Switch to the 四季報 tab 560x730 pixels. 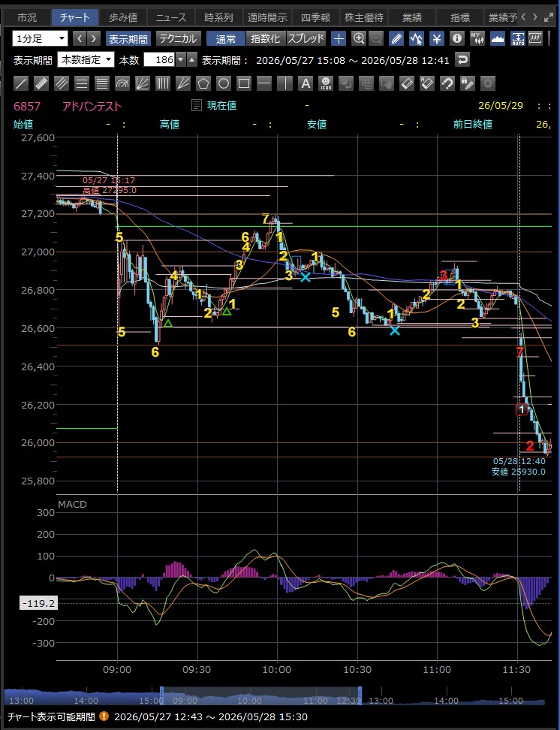[315, 18]
